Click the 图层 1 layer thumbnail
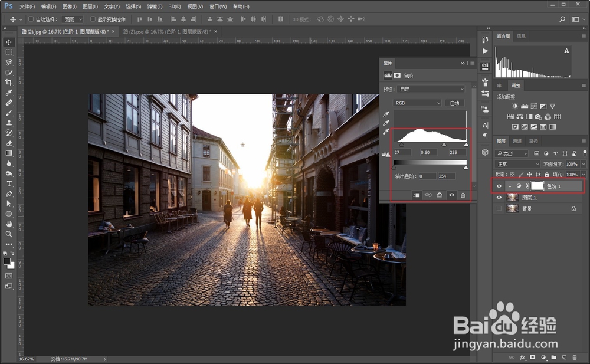590x364 pixels. 512,198
